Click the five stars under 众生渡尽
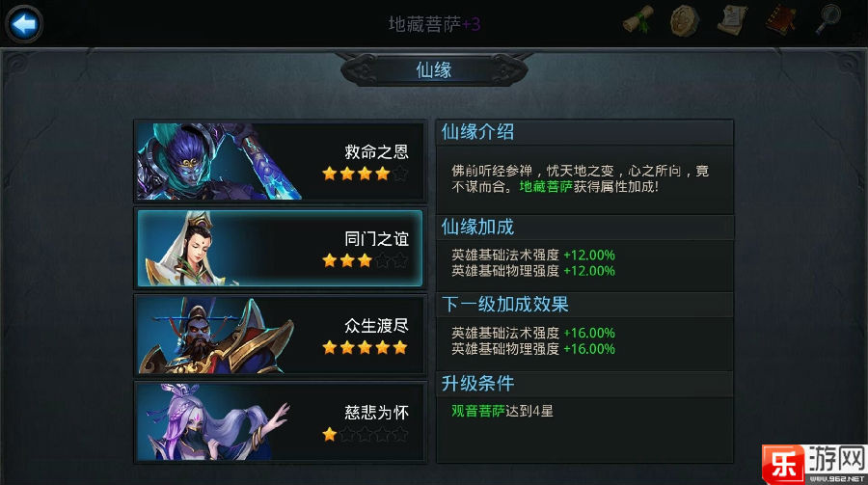The image size is (868, 485). [365, 348]
